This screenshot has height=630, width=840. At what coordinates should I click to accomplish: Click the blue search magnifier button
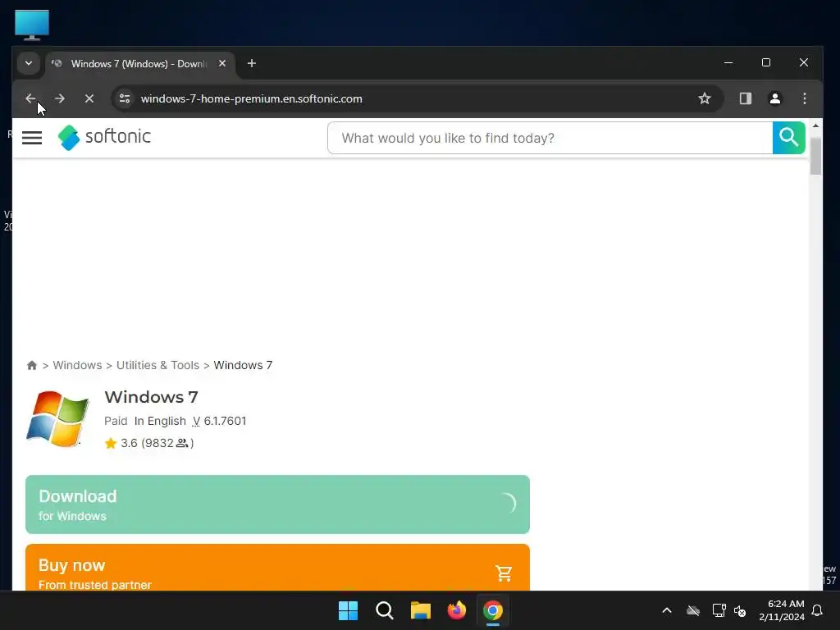788,138
